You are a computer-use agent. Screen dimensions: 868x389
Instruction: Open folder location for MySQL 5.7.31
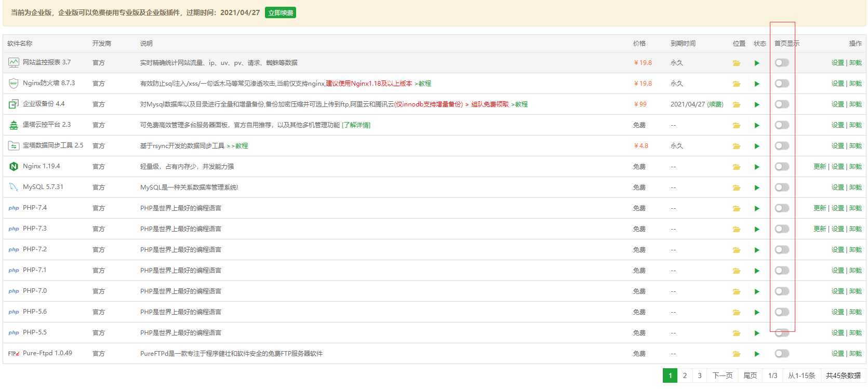coord(737,187)
